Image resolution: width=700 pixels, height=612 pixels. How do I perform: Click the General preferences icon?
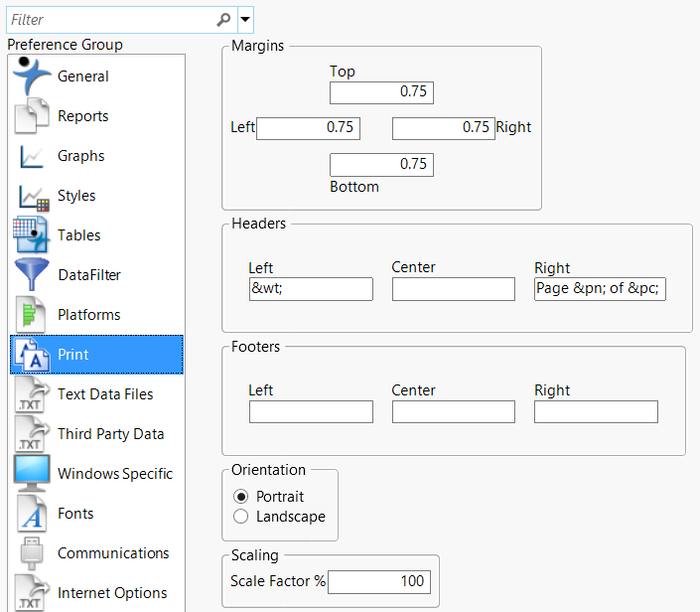[32, 76]
